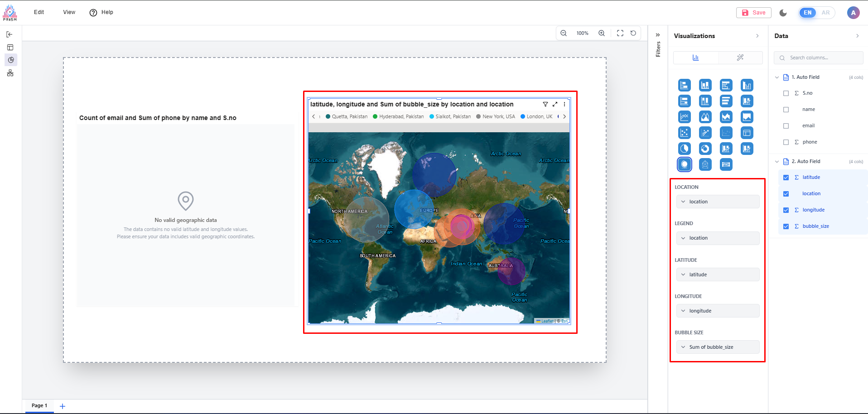Select the pie chart visualization icon
868x414 pixels.
pyautogui.click(x=684, y=149)
